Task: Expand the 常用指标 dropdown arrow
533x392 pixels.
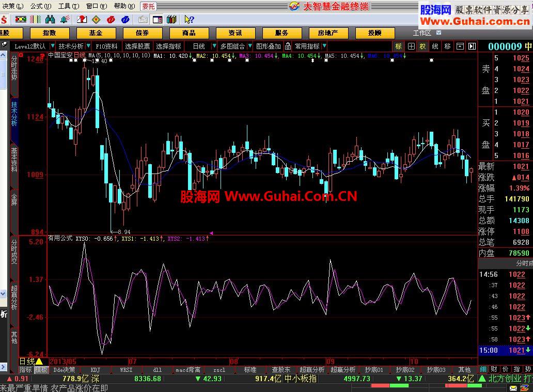Action: (x=324, y=46)
